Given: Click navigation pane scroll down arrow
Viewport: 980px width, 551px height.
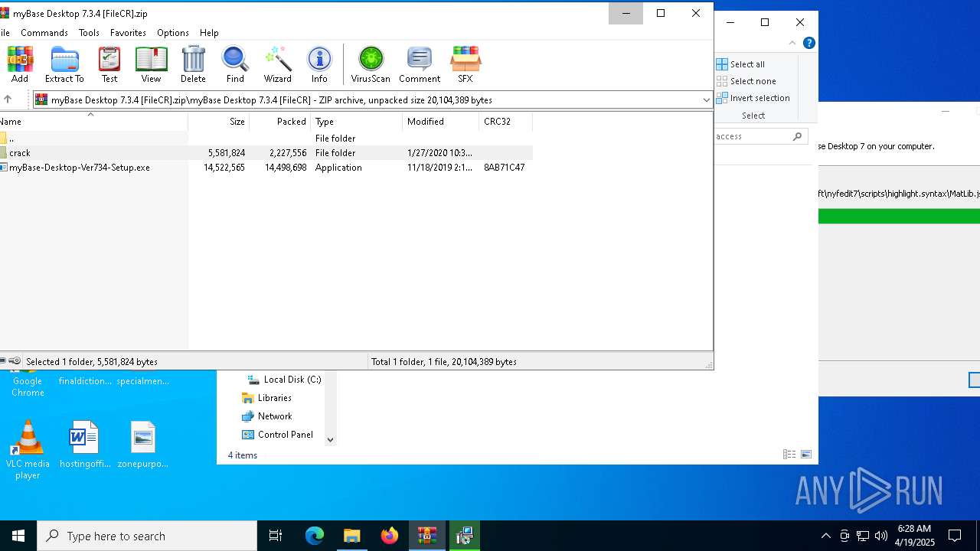Looking at the screenshot, I should 331,440.
